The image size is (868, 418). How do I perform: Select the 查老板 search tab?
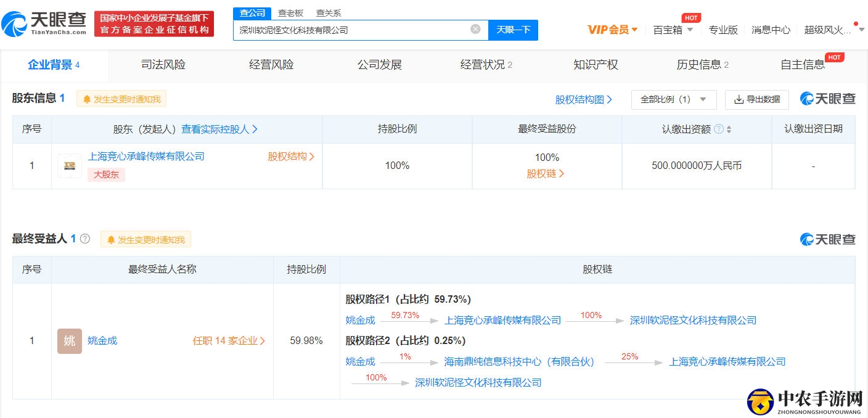290,13
